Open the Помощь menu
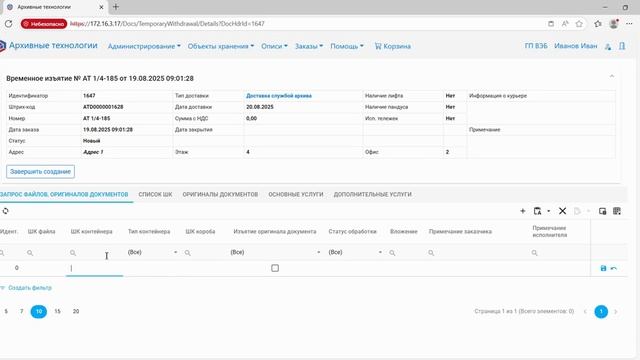The height and width of the screenshot is (360, 640). pos(347,46)
